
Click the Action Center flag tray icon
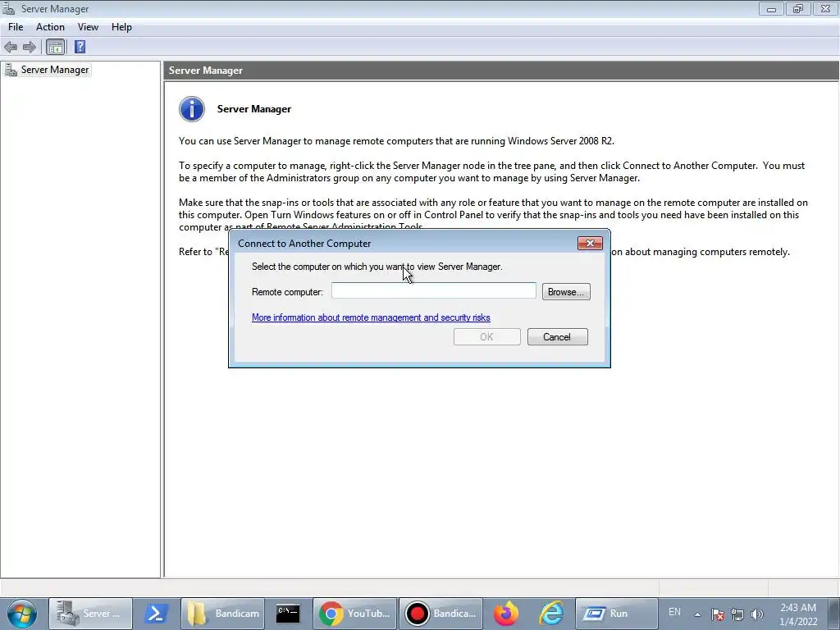click(x=718, y=614)
